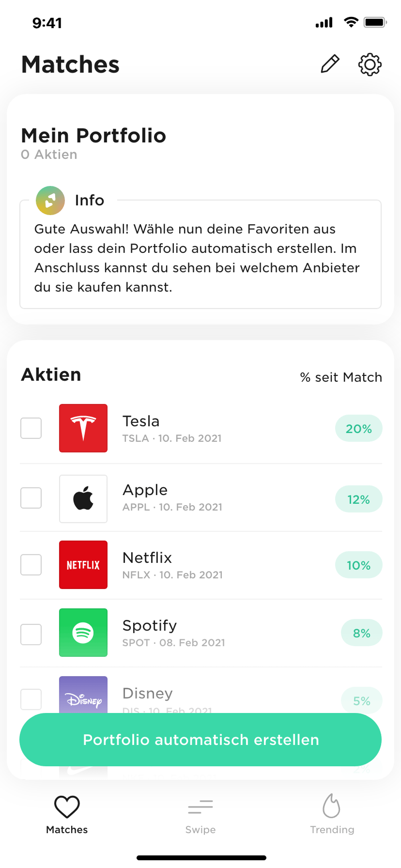The image size is (401, 868).
Task: Check the Tesla stock checkbox
Action: (31, 428)
